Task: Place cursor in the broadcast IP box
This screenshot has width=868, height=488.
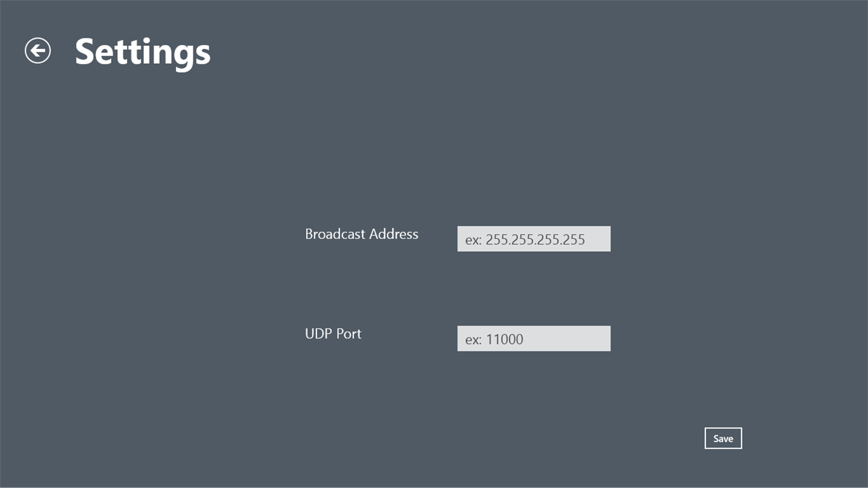Action: (x=533, y=239)
